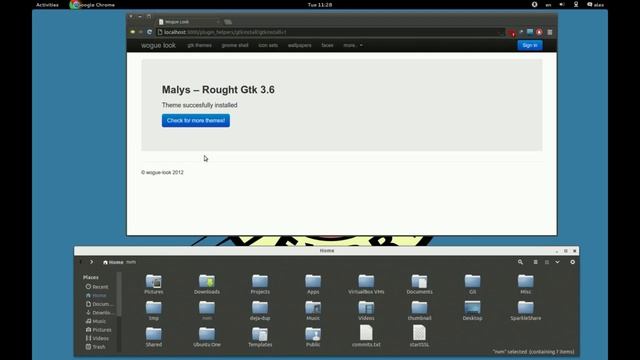Image resolution: width=640 pixels, height=360 pixels.
Task: Select the Ubuntu One folder
Action: 207,337
